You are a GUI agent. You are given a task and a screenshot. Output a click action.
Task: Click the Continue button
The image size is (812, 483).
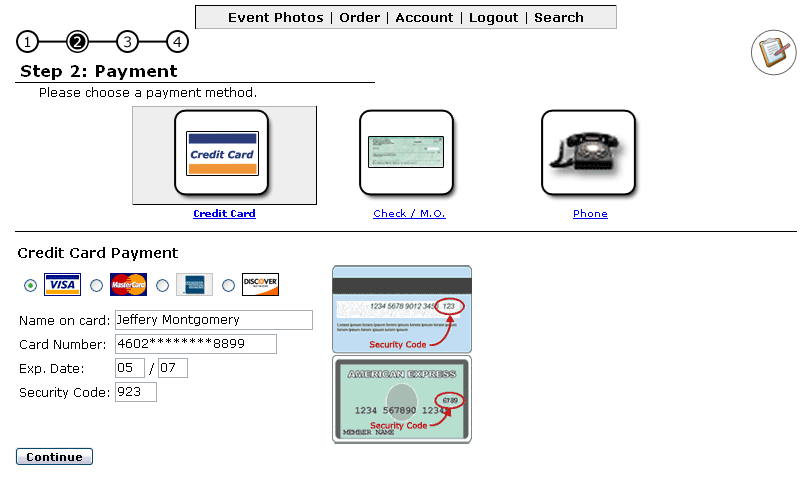[x=54, y=457]
